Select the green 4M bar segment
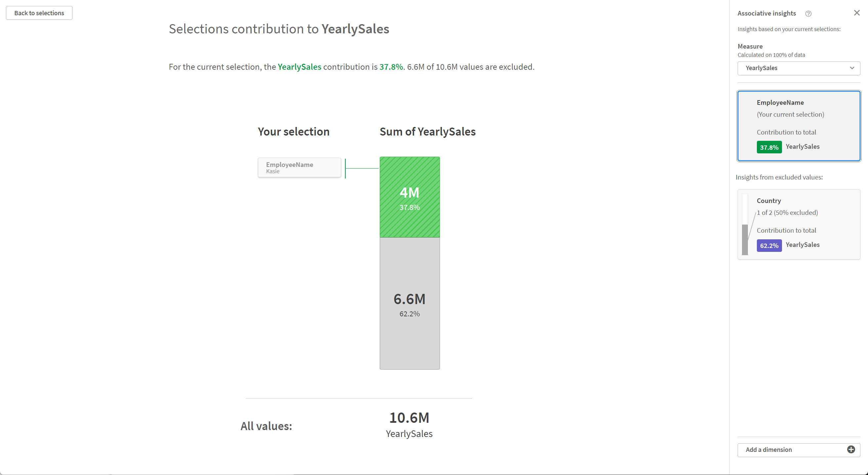 [x=410, y=196]
